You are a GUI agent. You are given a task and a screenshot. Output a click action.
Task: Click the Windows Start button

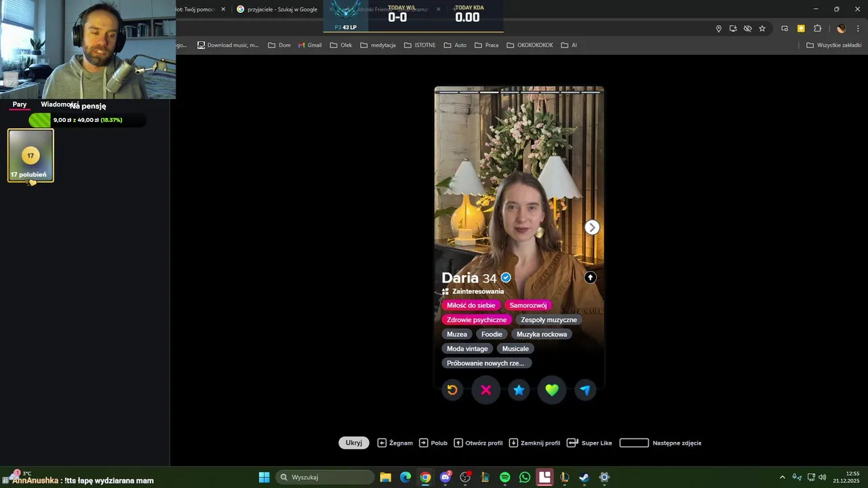click(264, 477)
